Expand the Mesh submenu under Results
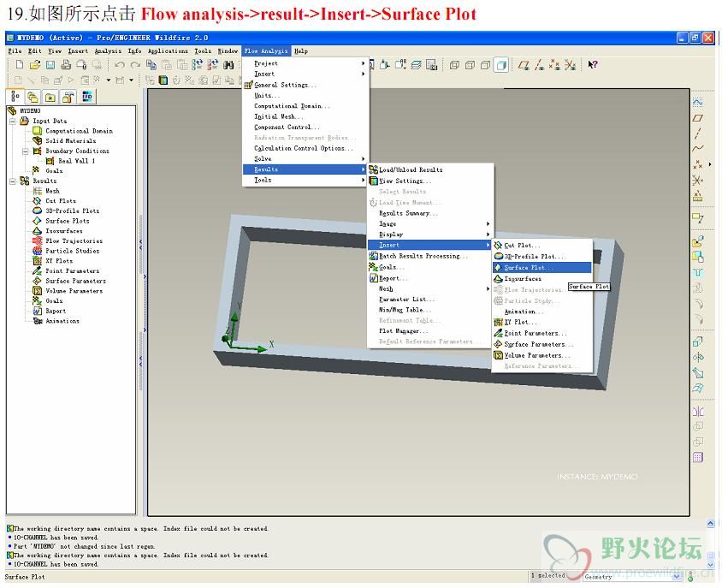 click(429, 288)
